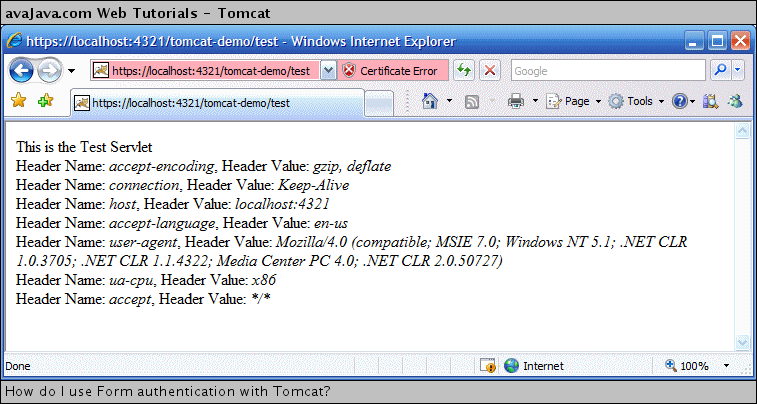This screenshot has height=404, width=757.
Task: Click the Refresh page button
Action: [x=463, y=70]
